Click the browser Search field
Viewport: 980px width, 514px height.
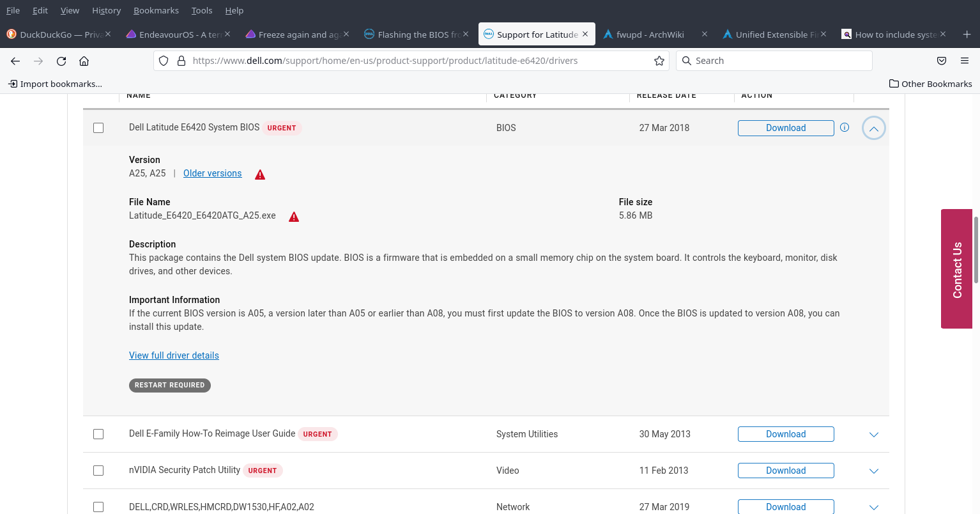click(774, 61)
